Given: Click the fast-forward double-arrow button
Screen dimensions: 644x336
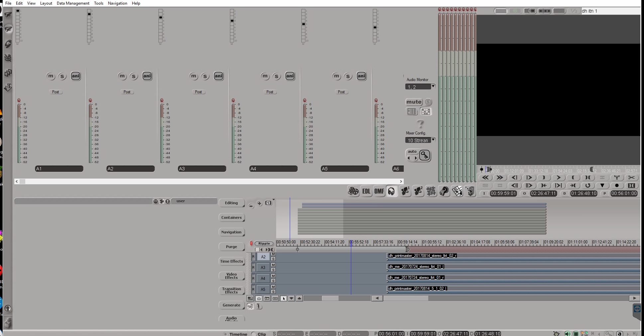Looking at the screenshot, I should [x=500, y=178].
